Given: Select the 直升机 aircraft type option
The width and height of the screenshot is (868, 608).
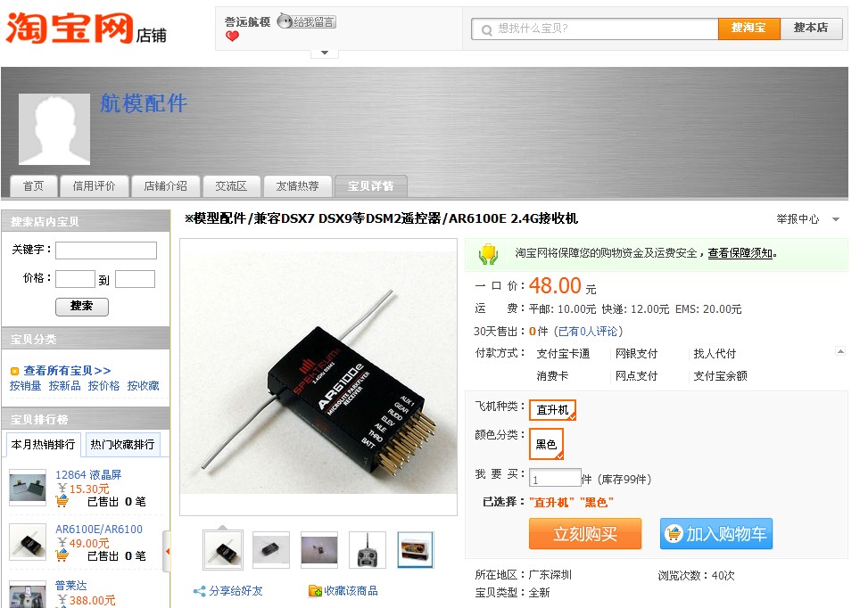Looking at the screenshot, I should [552, 410].
